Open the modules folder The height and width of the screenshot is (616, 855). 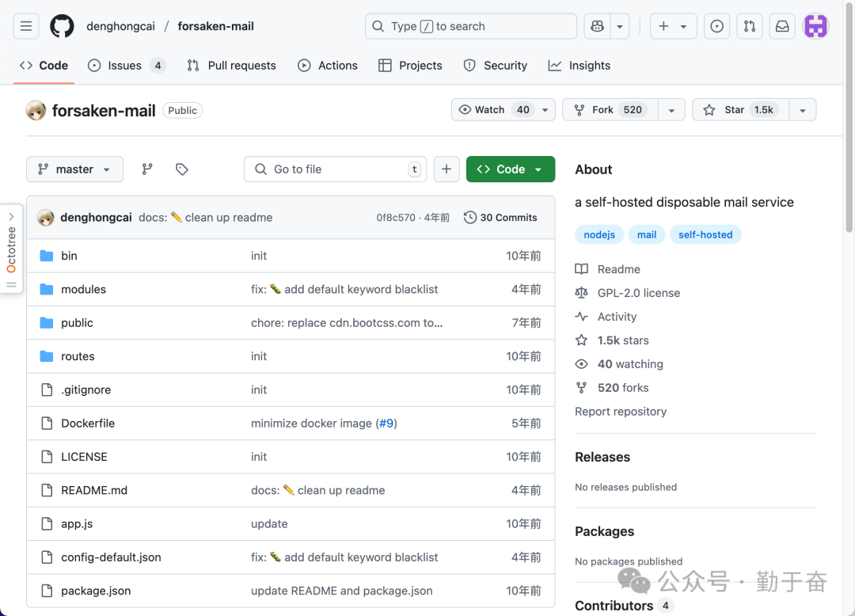(83, 290)
